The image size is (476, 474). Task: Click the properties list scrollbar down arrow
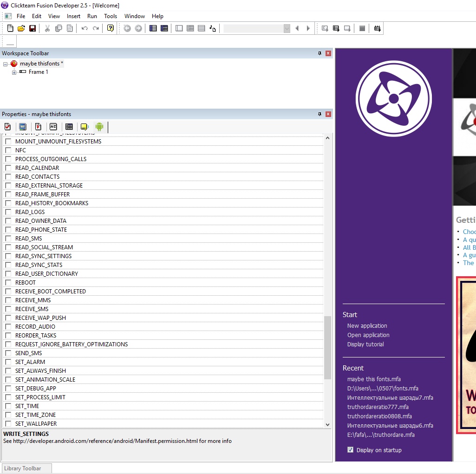327,424
